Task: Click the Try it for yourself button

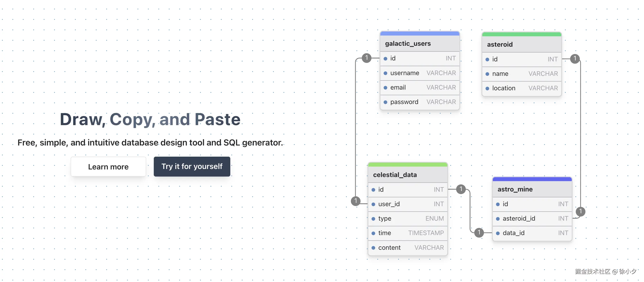Action: [192, 167]
